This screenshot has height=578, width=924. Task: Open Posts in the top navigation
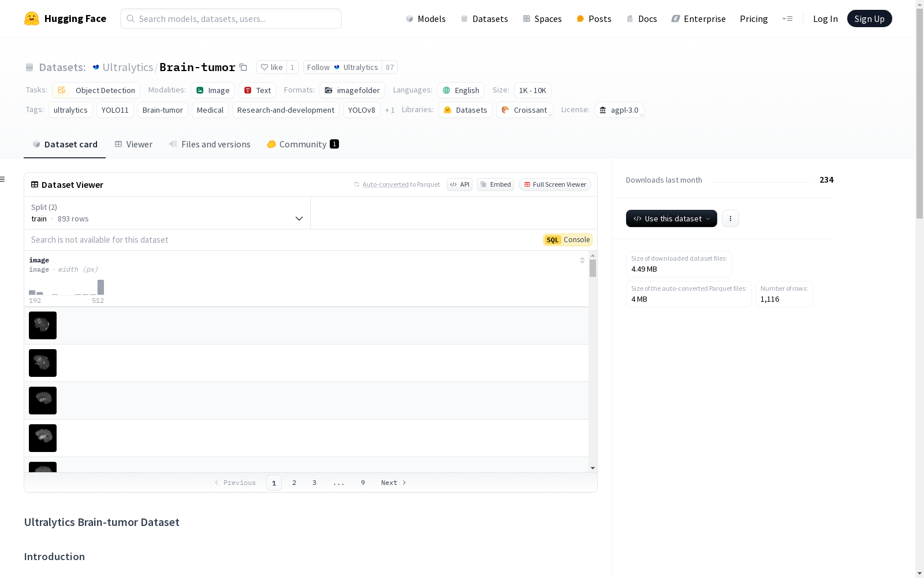coord(594,18)
